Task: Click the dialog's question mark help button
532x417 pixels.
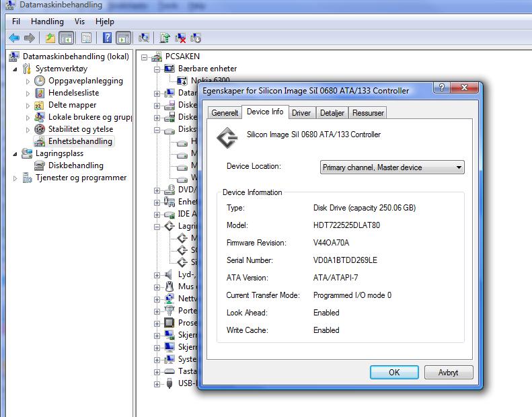Action: coord(441,87)
